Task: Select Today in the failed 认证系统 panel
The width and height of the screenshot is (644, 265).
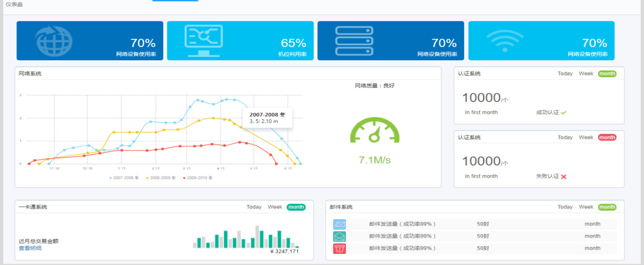Action: 565,138
